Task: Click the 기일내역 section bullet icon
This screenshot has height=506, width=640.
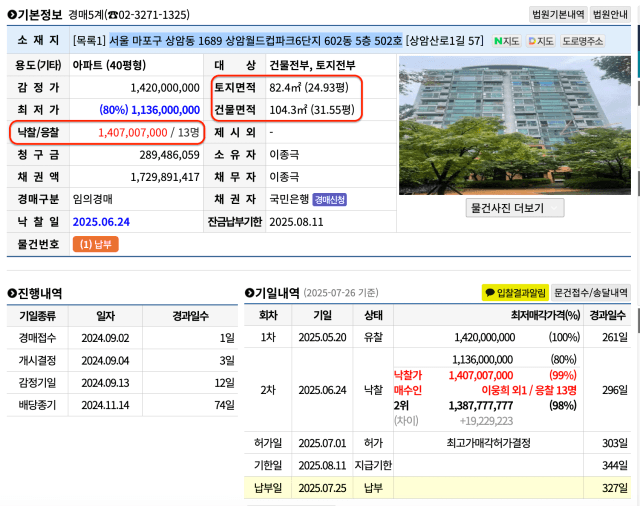Action: [249, 293]
